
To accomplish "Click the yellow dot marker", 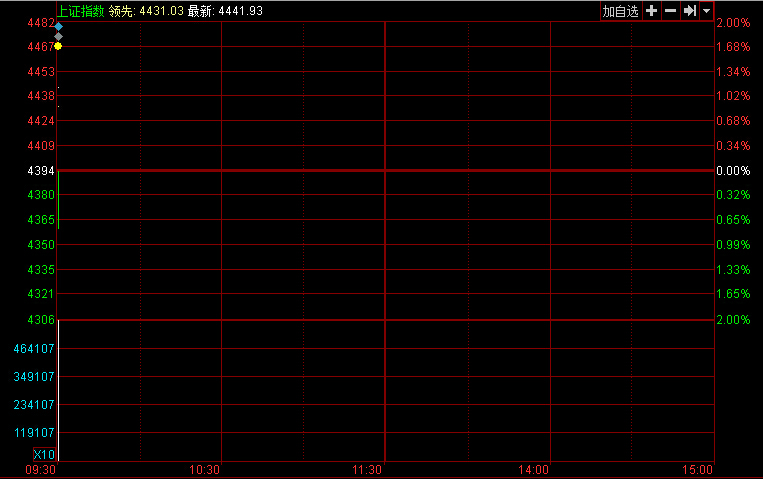I will 59,46.
